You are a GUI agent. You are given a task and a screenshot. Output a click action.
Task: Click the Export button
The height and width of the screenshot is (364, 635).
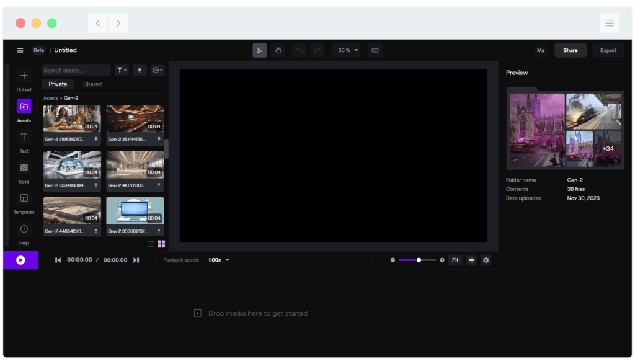pyautogui.click(x=608, y=50)
